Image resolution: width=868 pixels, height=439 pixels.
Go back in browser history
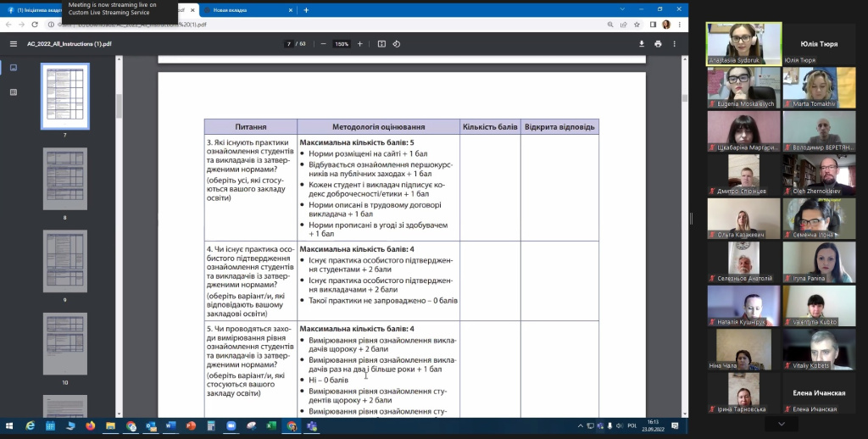pos(8,25)
